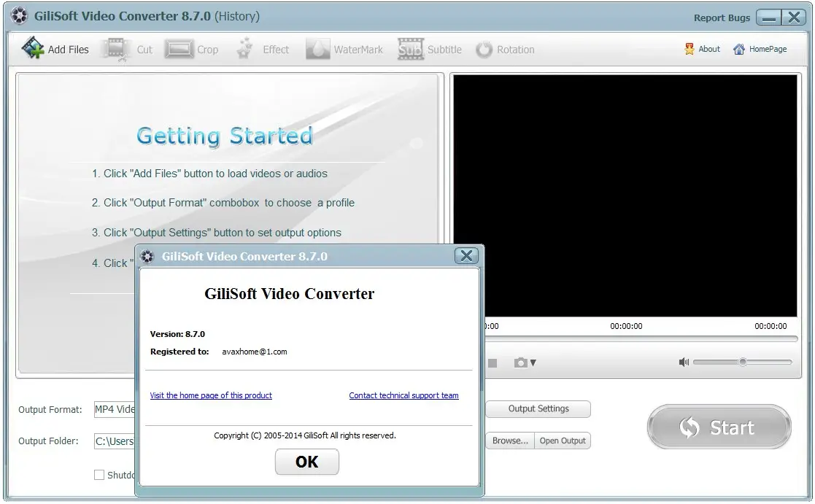The image size is (815, 504).
Task: Click the step 1 'Add Files' instruction line
Action: pos(209,174)
